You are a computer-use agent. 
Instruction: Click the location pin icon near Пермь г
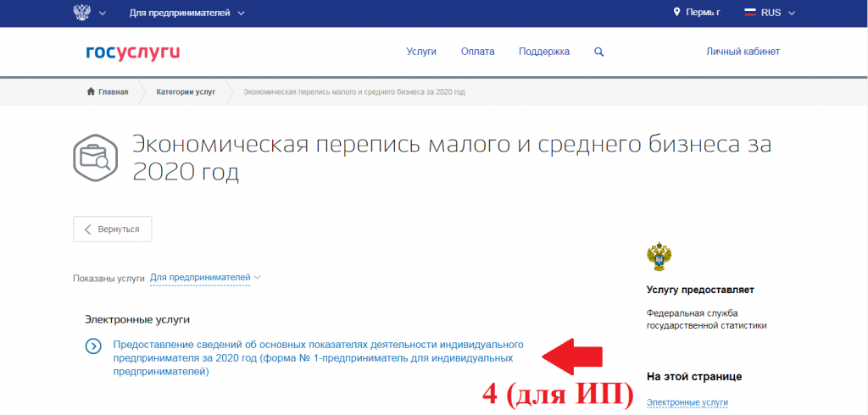[x=676, y=12]
